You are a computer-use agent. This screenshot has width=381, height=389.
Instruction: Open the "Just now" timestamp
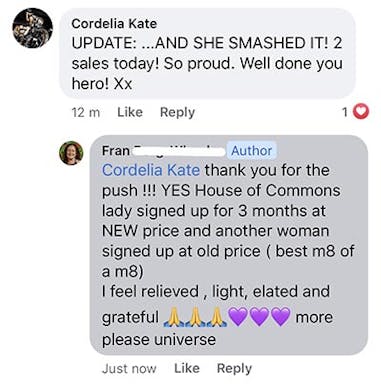(129, 369)
